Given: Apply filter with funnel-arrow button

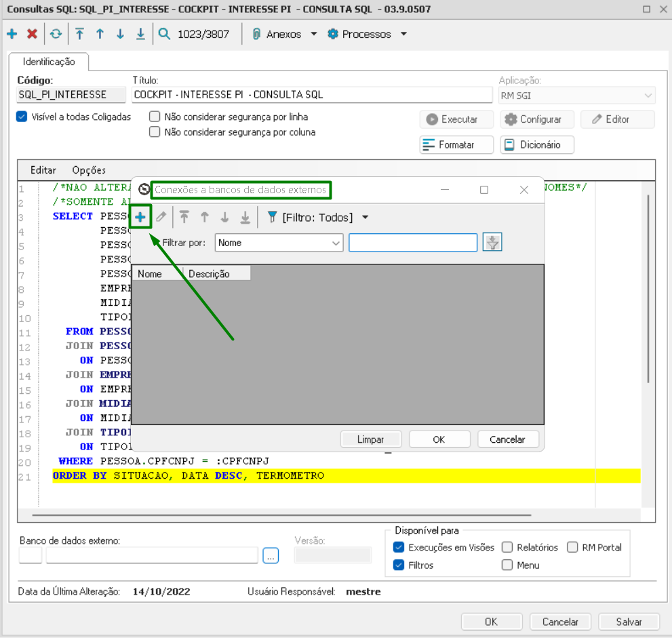Looking at the screenshot, I should pos(492,243).
